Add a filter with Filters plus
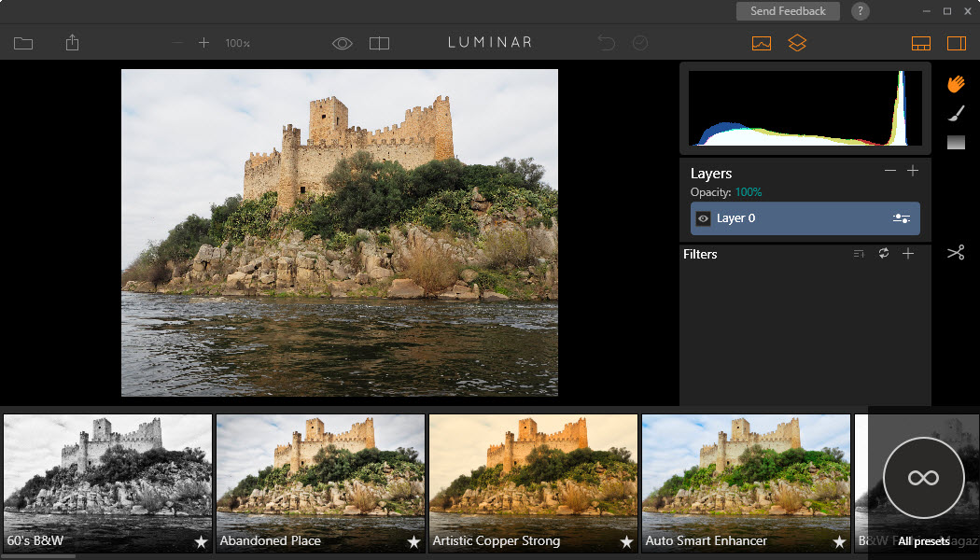Screen dimensions: 980x560 point(908,253)
